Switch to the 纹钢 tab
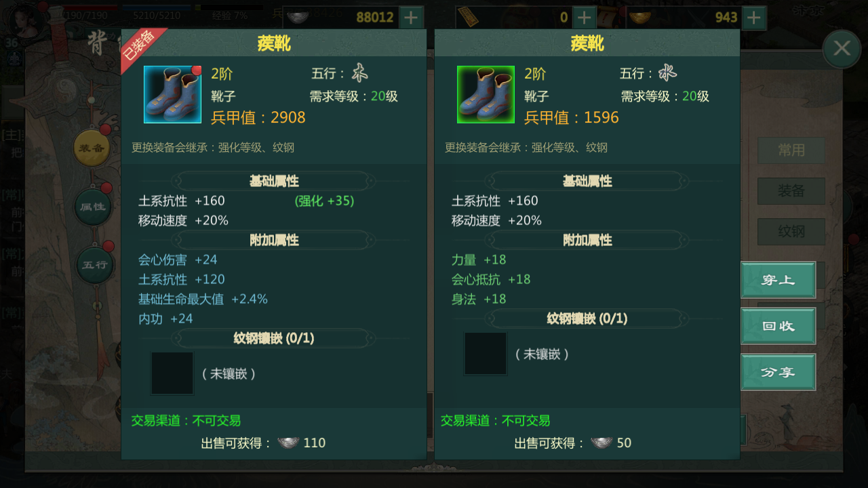The image size is (868, 488). coord(791,232)
